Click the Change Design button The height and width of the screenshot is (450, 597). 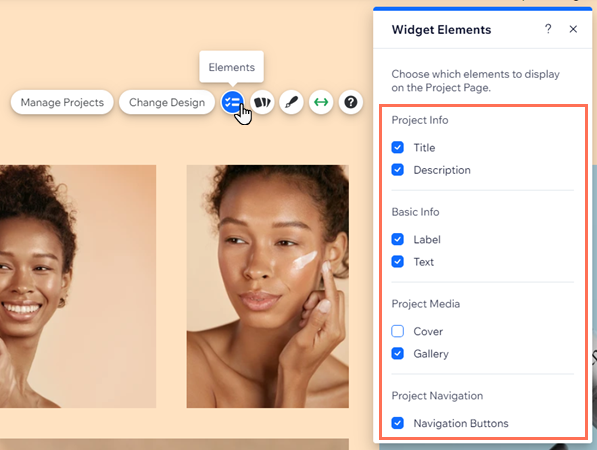click(167, 102)
